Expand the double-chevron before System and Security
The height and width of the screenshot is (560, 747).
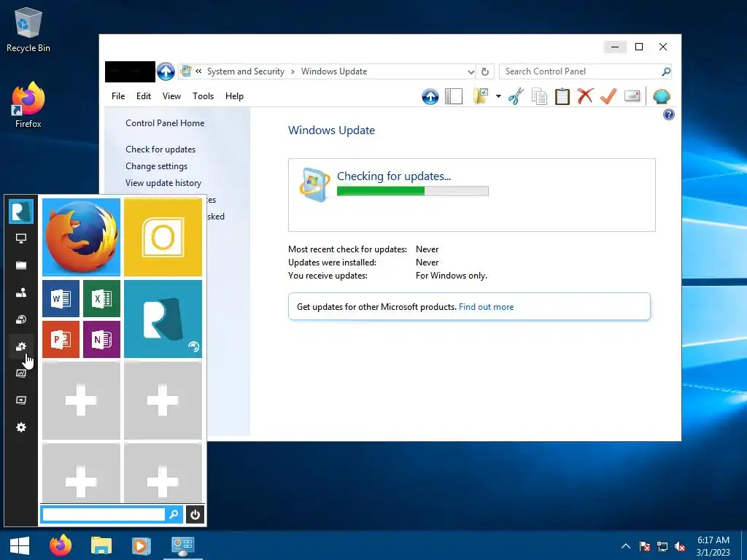click(x=198, y=71)
